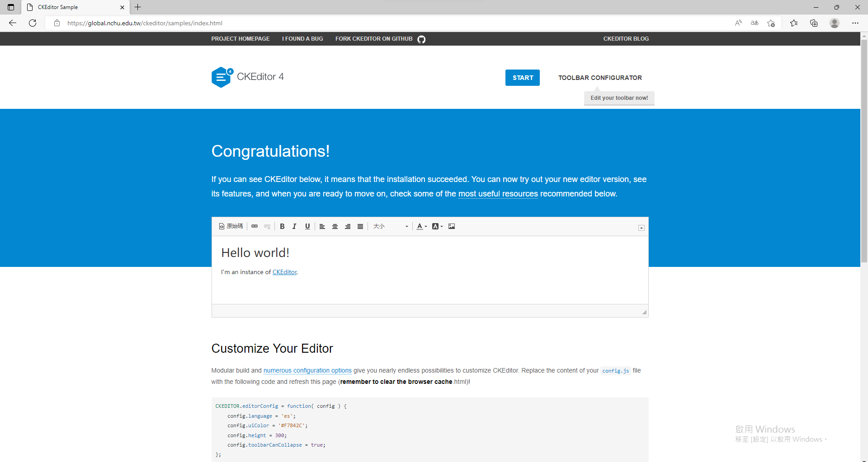Click the editor resize handle
The image size is (868, 462).
[x=644, y=312]
